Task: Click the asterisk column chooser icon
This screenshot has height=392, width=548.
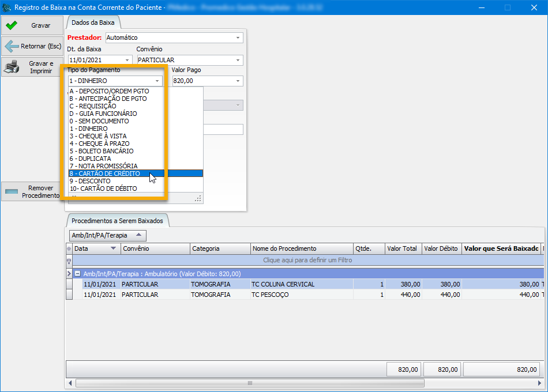Action: (69, 249)
